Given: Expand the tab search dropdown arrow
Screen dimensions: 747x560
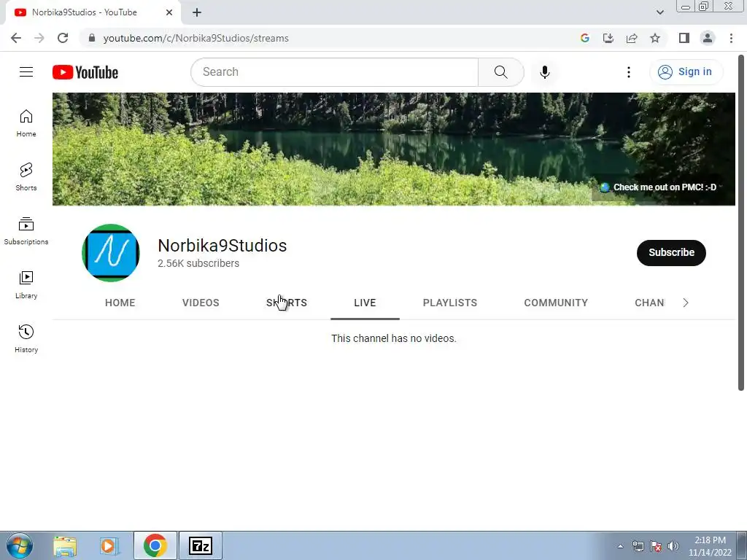Looking at the screenshot, I should point(659,12).
